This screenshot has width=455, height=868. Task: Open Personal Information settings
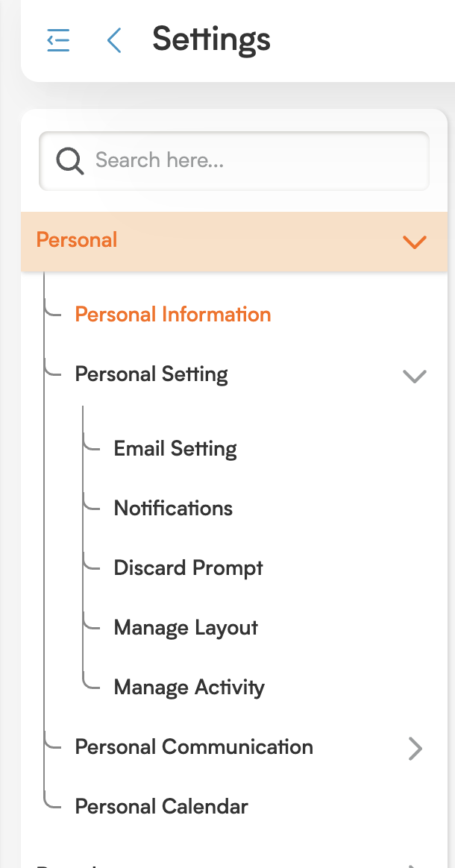[173, 315]
